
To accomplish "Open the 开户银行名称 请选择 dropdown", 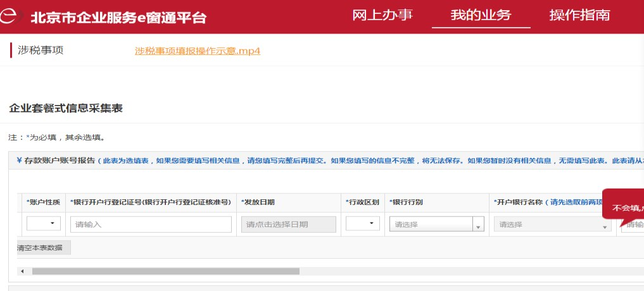I will (552, 225).
